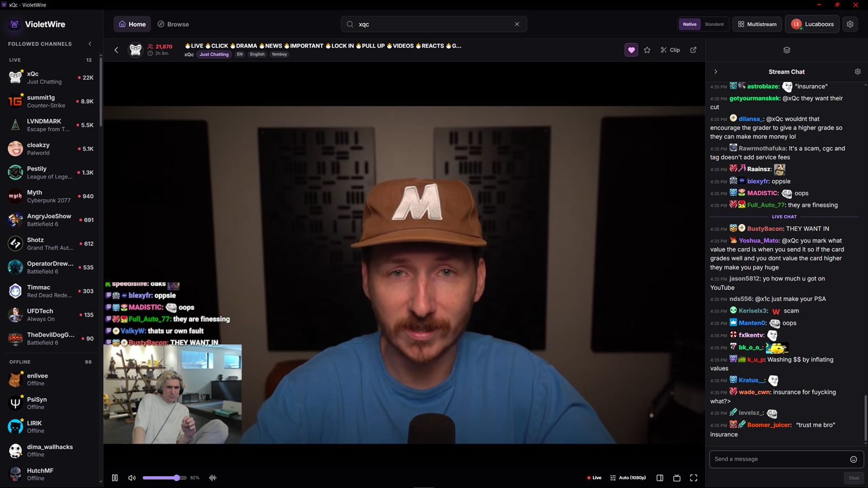The height and width of the screenshot is (488, 868).
Task: Click the Send a message input field
Action: (786, 459)
